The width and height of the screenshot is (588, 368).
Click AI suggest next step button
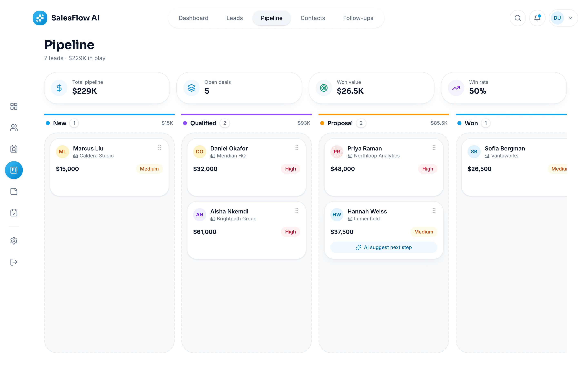click(x=384, y=247)
